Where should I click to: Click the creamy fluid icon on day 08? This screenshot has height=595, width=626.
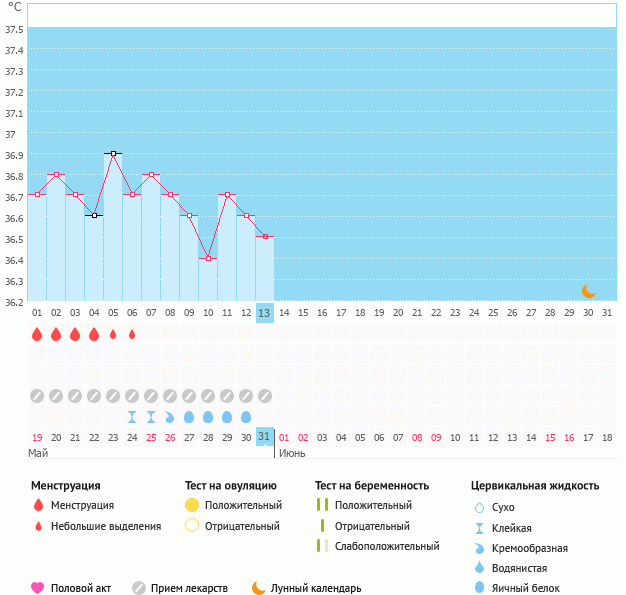pos(170,416)
